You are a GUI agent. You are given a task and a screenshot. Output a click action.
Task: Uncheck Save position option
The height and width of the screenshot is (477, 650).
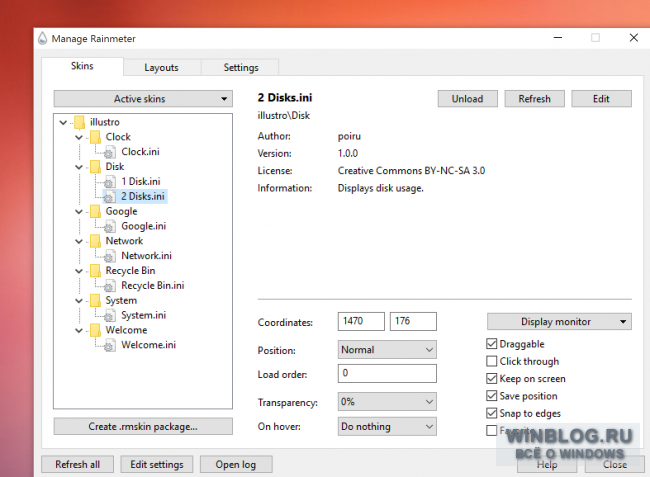click(492, 396)
